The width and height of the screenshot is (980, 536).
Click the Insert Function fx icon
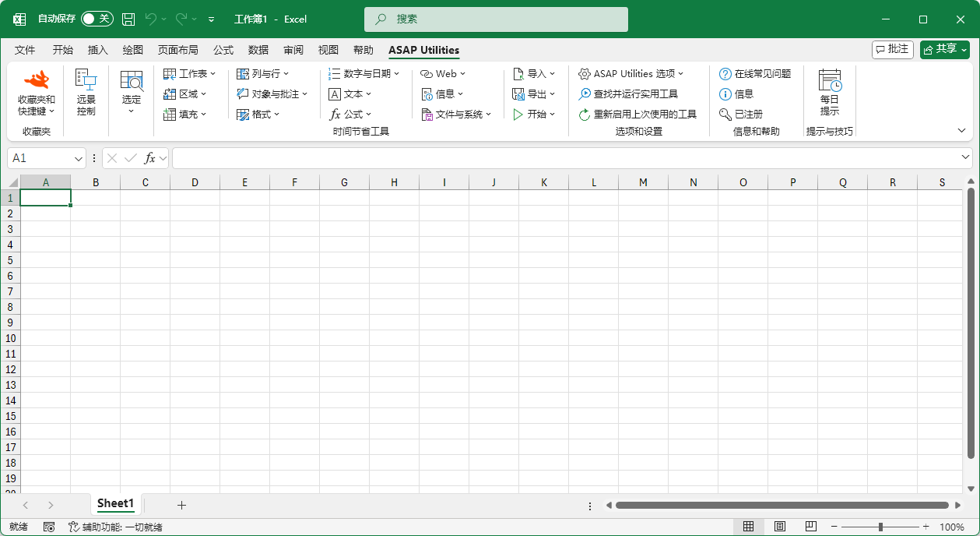[x=149, y=158]
